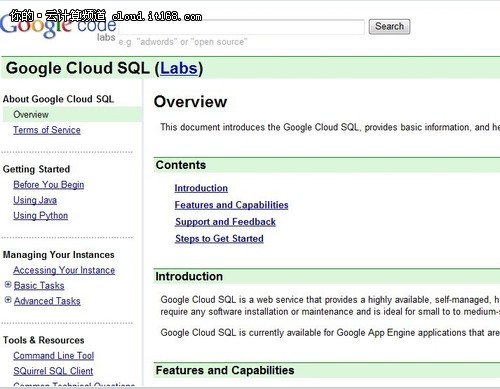The width and height of the screenshot is (500, 389).
Task: Click the search hint text 'e.g. adwords'
Action: 183,42
